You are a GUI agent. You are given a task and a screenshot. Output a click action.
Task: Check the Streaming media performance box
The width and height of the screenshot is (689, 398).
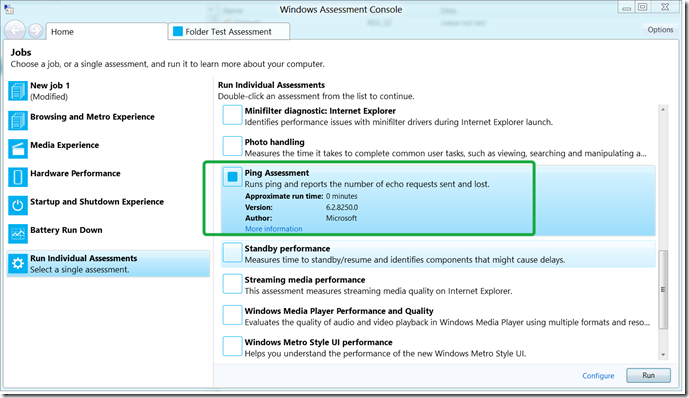[232, 284]
